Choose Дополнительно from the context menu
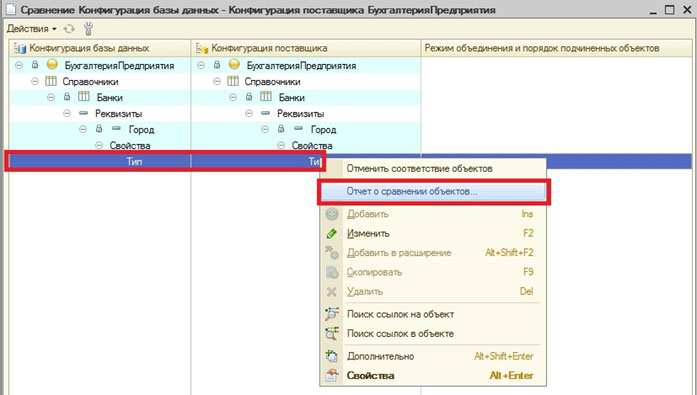Viewport: 697px width, 395px height. pyautogui.click(x=433, y=356)
